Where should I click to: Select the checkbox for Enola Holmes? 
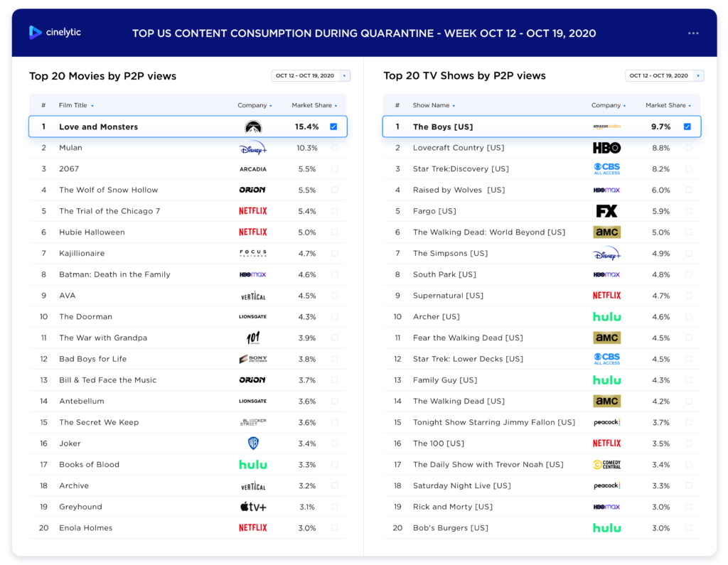[x=335, y=528]
